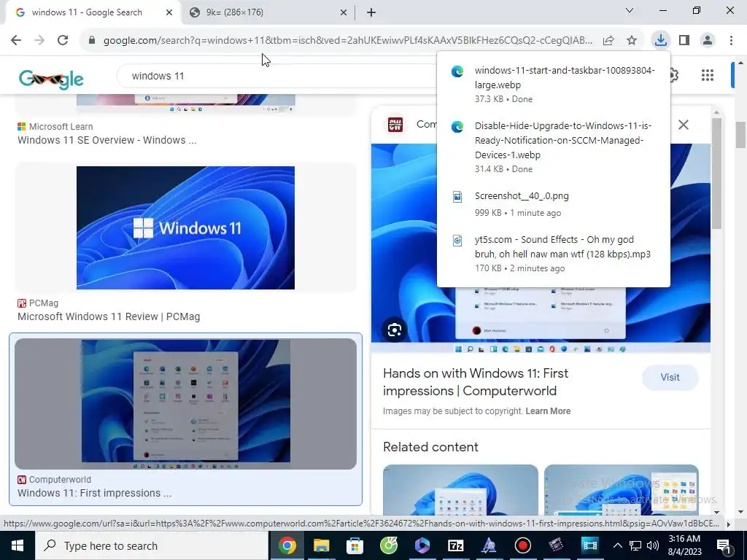Open the first related content thumbnail

coord(460,489)
